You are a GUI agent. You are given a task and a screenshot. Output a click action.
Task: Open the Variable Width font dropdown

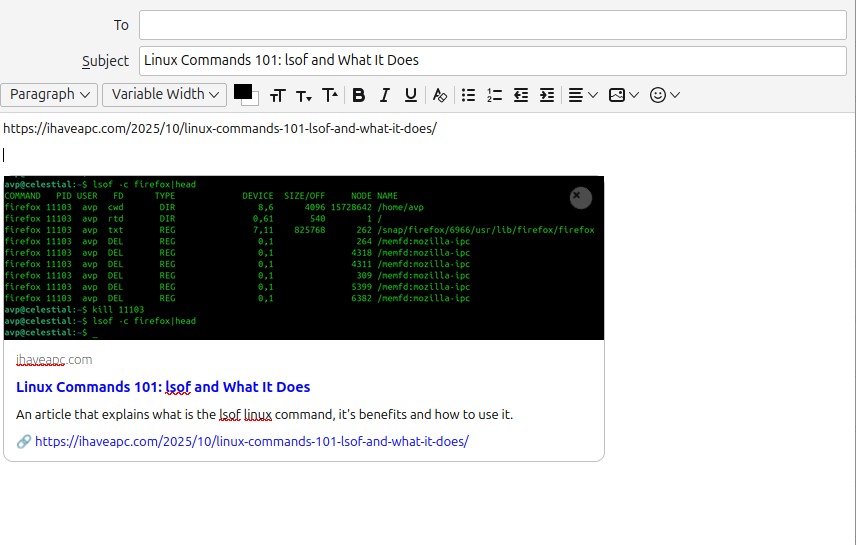164,94
